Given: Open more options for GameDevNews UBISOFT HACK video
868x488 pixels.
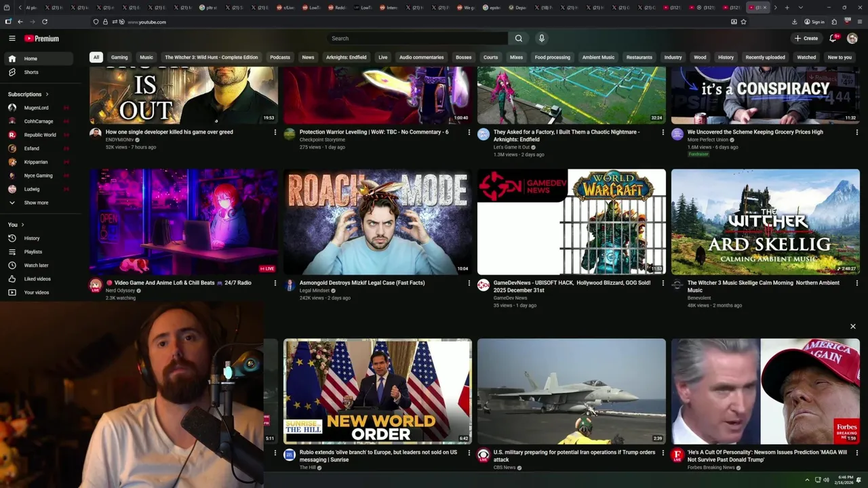Looking at the screenshot, I should [663, 283].
